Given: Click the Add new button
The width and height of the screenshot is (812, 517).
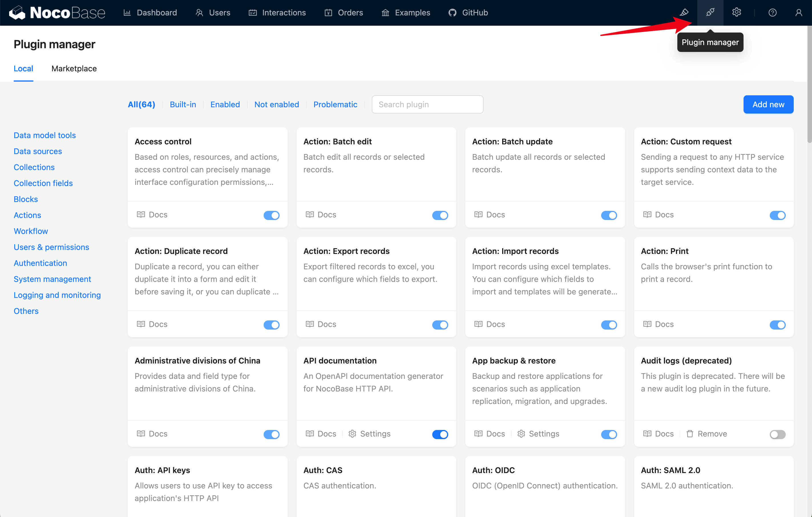Looking at the screenshot, I should 768,104.
